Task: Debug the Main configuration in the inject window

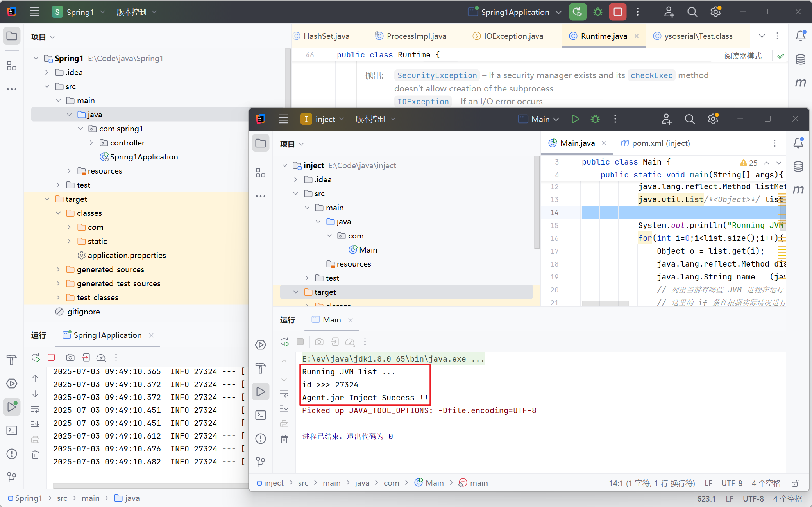Action: 595,119
